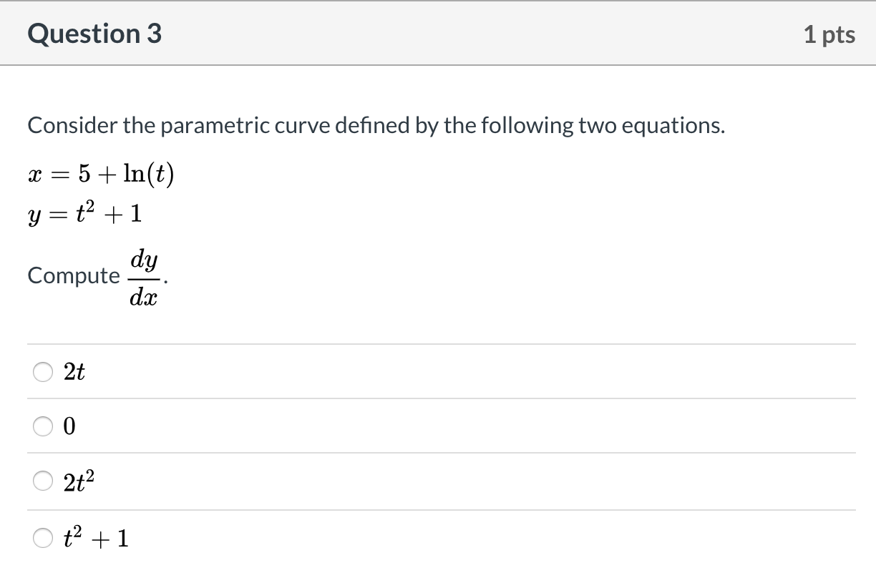
Task: Click the answer label reading 2t
Action: 76,371
